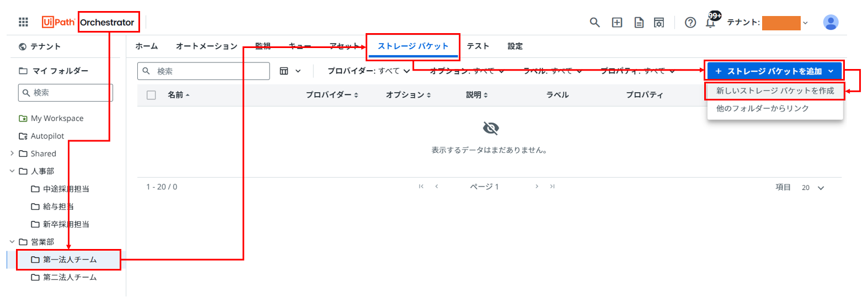Toggle the select-all checkbox in table header
The height and width of the screenshot is (302, 868).
151,95
